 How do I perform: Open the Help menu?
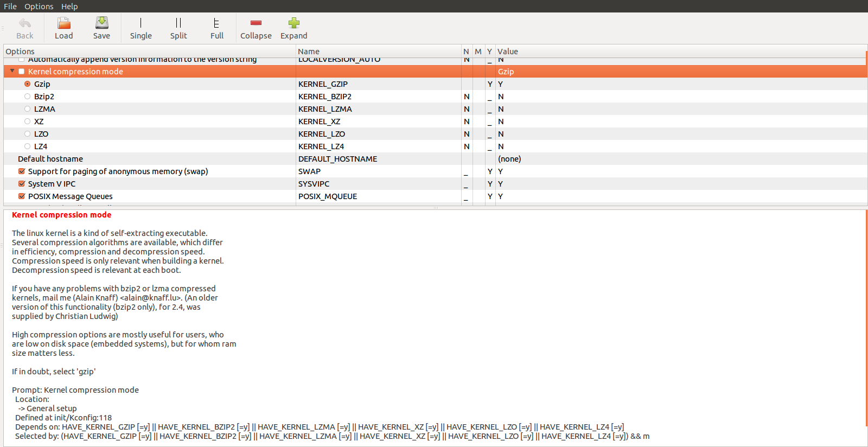coord(69,7)
